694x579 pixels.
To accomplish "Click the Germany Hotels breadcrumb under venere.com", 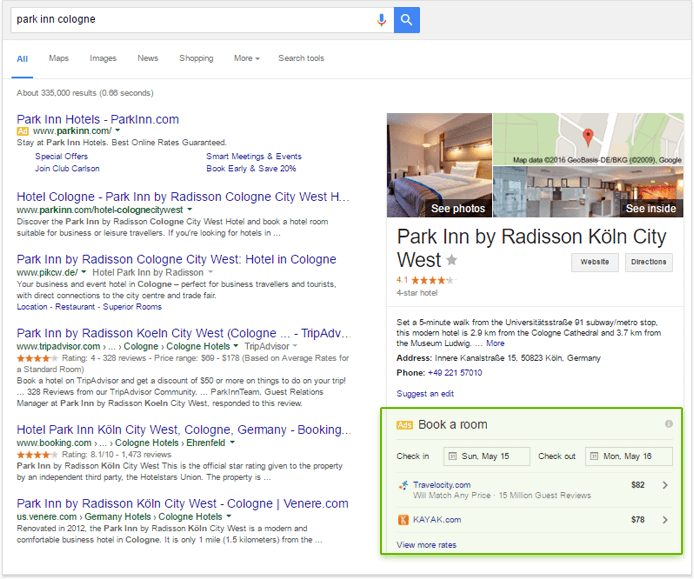I will 118,517.
